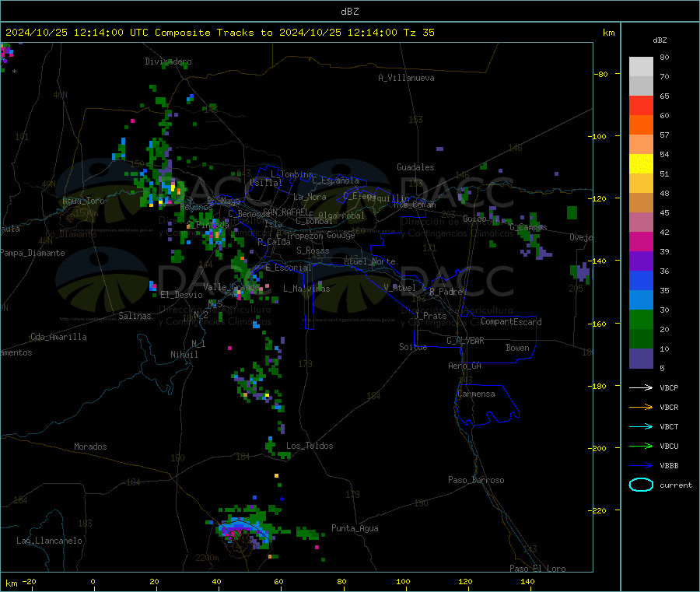Click the -220 tick on vertical axis
This screenshot has width=700, height=592.
coord(597,510)
